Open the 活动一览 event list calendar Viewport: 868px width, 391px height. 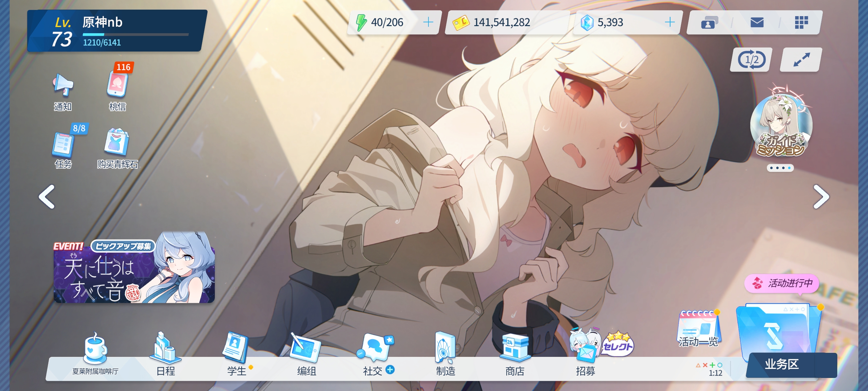[698, 328]
